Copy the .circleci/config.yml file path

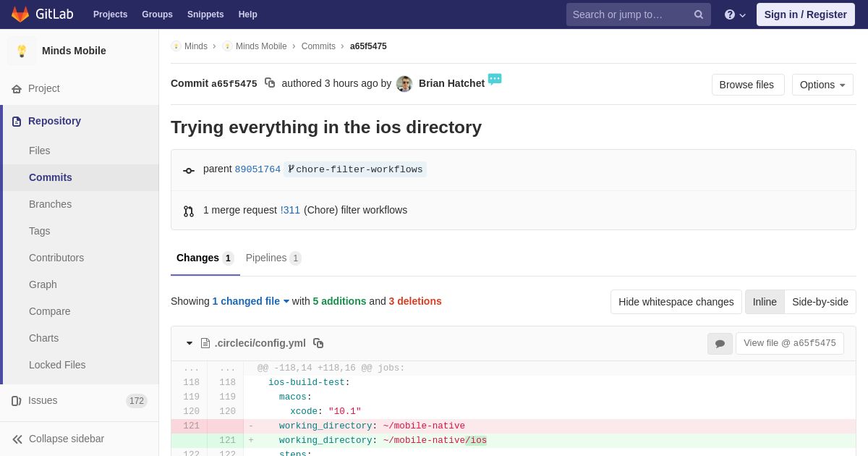point(318,344)
